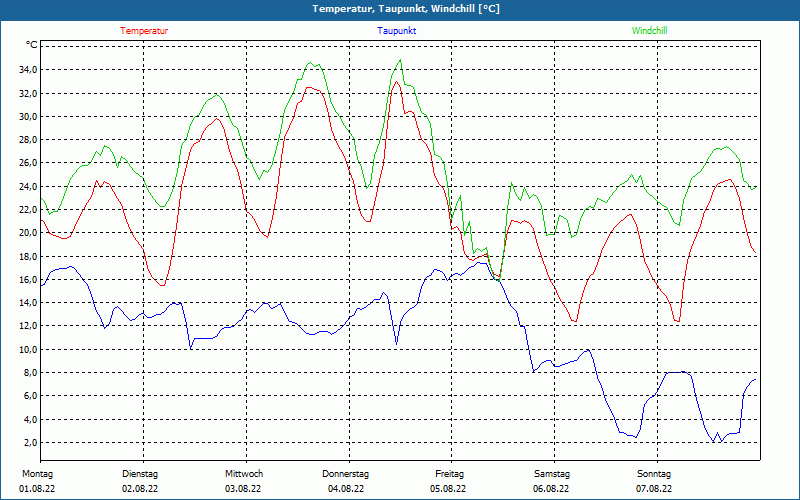Click the 6,0 y-axis value
The width and height of the screenshot is (800, 500).
[30, 396]
